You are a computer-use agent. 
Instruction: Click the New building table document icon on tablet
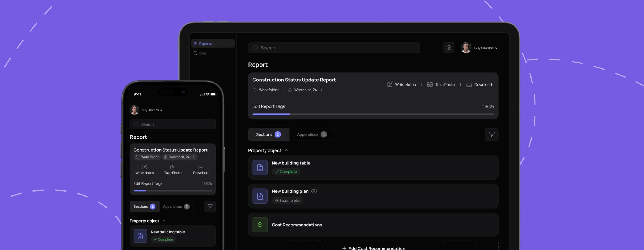(260, 167)
